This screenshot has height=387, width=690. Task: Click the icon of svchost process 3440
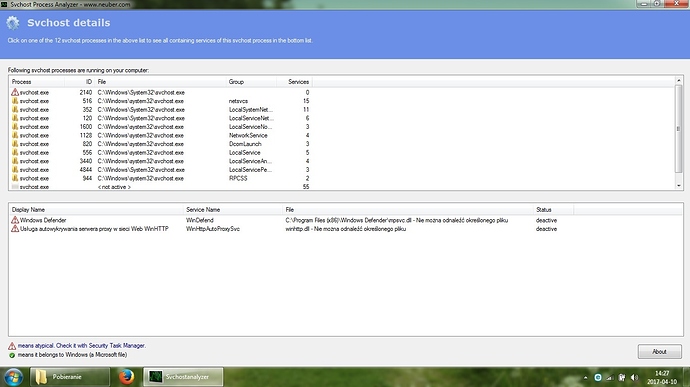pyautogui.click(x=15, y=161)
